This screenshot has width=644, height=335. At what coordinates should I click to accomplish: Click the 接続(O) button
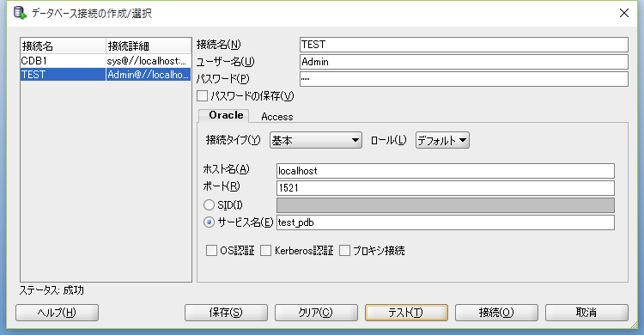(496, 313)
